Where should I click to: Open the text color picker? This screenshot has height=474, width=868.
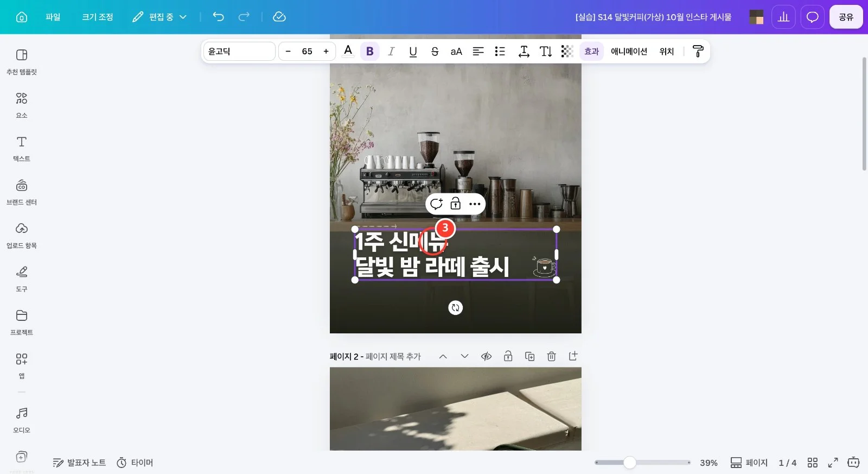tap(348, 51)
